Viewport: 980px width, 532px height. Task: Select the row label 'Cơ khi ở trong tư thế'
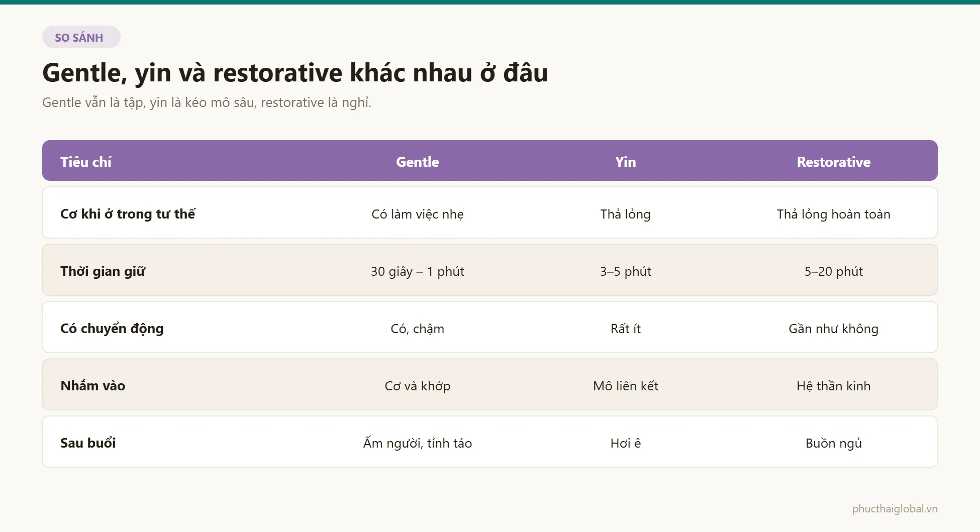tap(128, 214)
